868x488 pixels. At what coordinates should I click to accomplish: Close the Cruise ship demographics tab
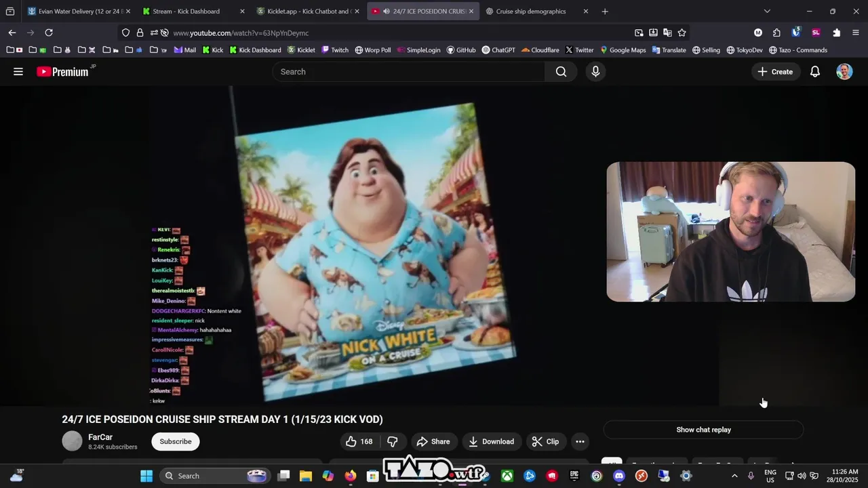586,12
